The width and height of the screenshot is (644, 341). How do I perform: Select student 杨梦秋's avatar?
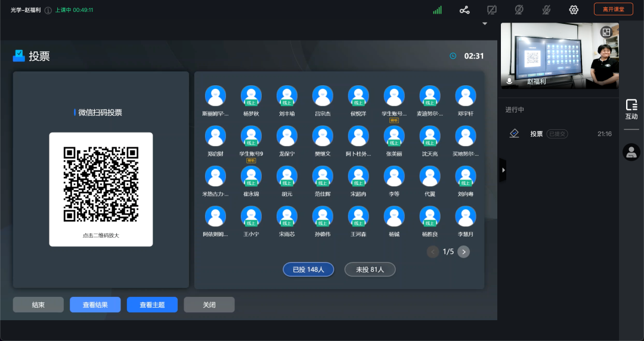click(x=251, y=97)
